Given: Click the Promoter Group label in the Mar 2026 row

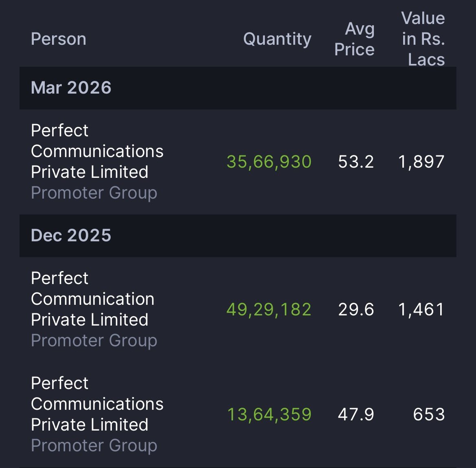Looking at the screenshot, I should pos(94,193).
